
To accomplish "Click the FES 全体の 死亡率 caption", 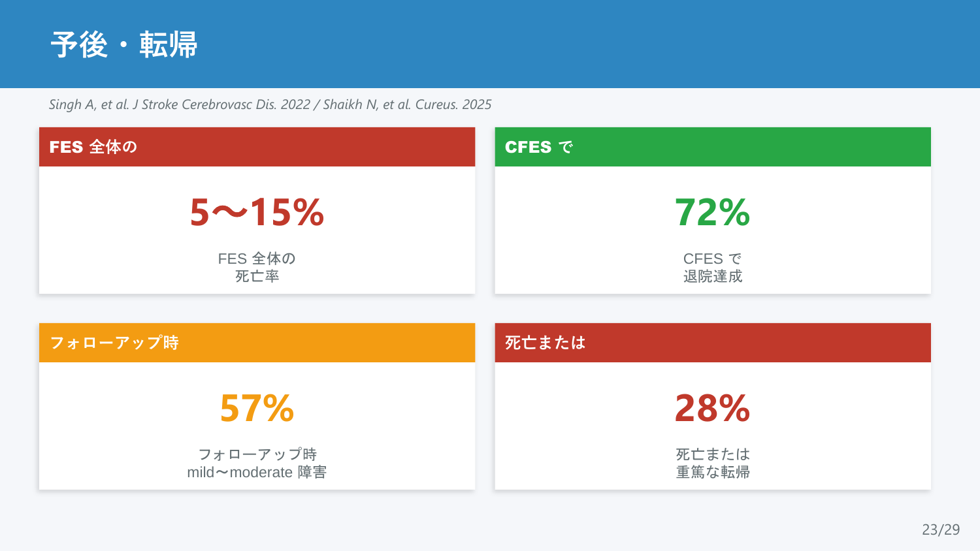I will pos(257,267).
